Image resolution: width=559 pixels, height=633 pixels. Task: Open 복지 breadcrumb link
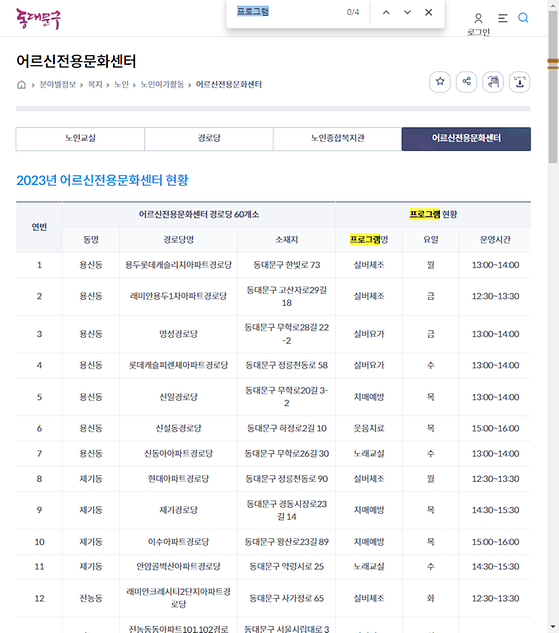click(95, 84)
